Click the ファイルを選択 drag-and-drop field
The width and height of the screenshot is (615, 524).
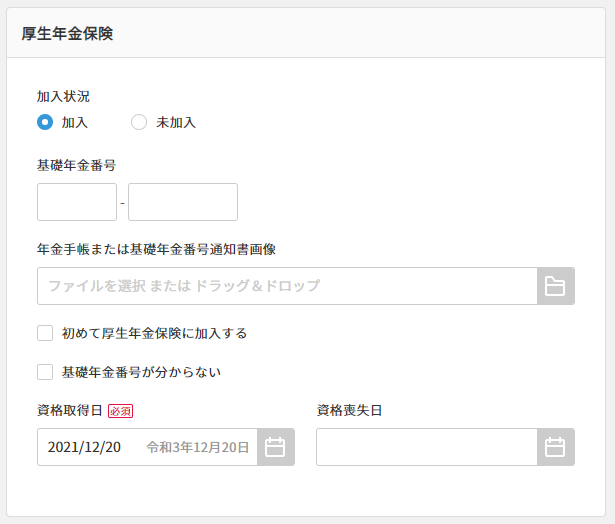pos(287,286)
